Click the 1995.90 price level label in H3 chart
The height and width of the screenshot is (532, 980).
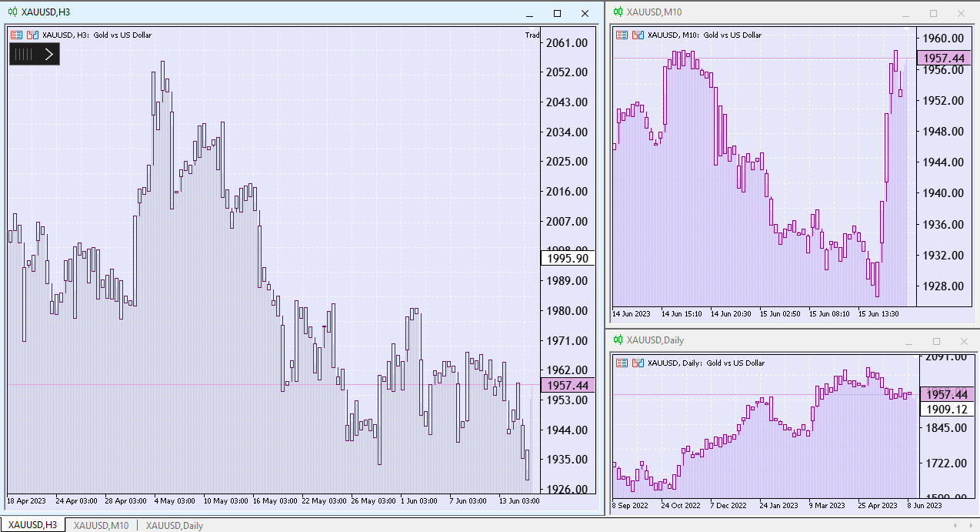coord(568,258)
